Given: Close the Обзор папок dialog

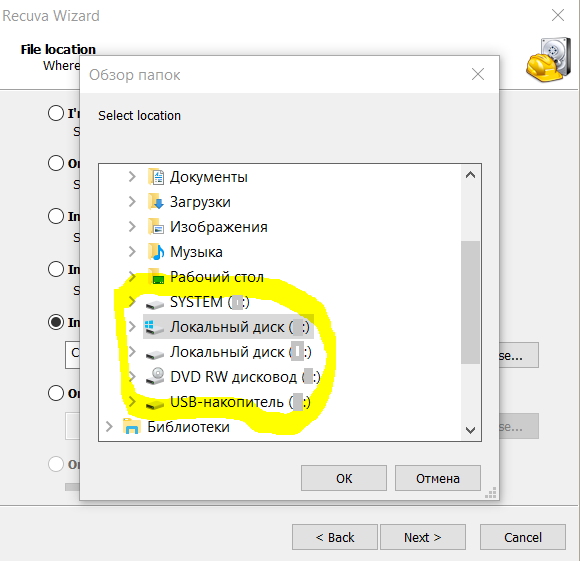Looking at the screenshot, I should (478, 74).
